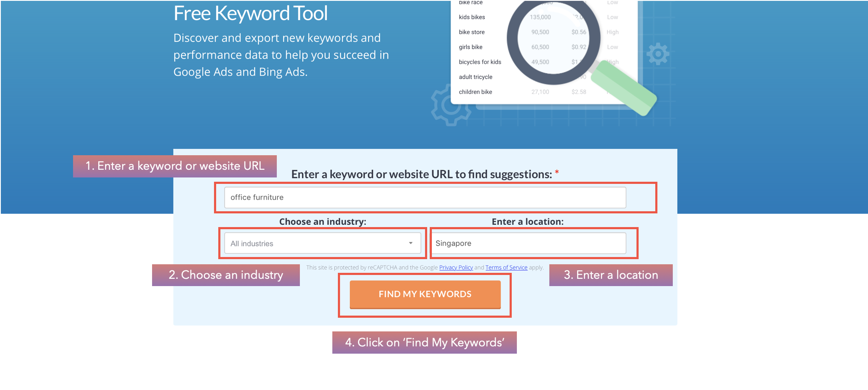Click the 'Free Keyword Tool' heading

click(250, 13)
